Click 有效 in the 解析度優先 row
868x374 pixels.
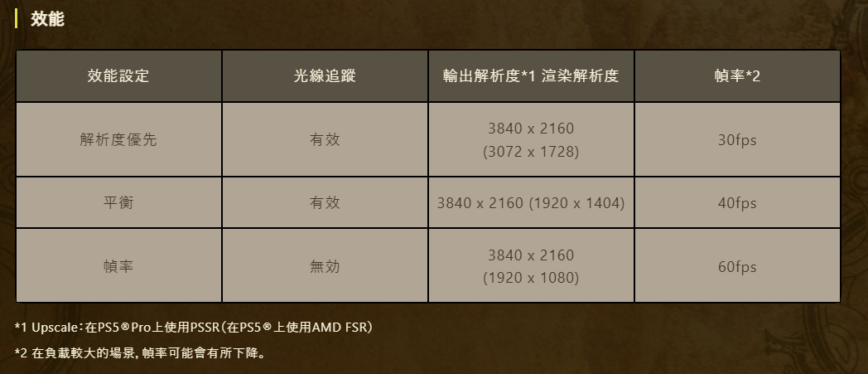point(325,139)
